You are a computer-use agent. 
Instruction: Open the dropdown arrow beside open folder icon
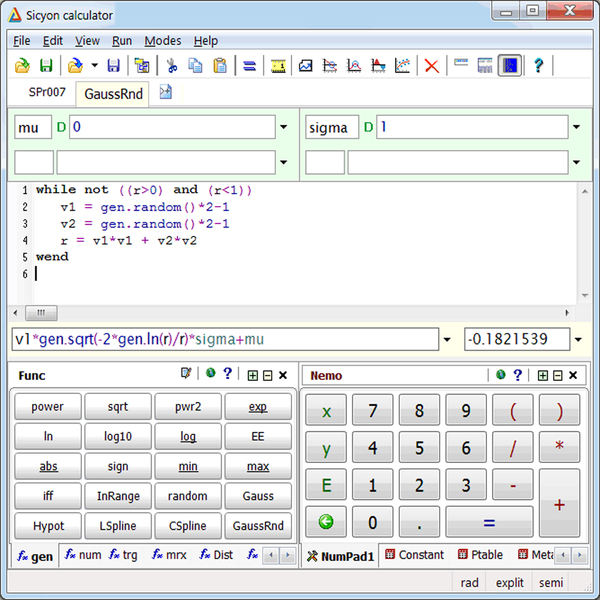[x=95, y=65]
